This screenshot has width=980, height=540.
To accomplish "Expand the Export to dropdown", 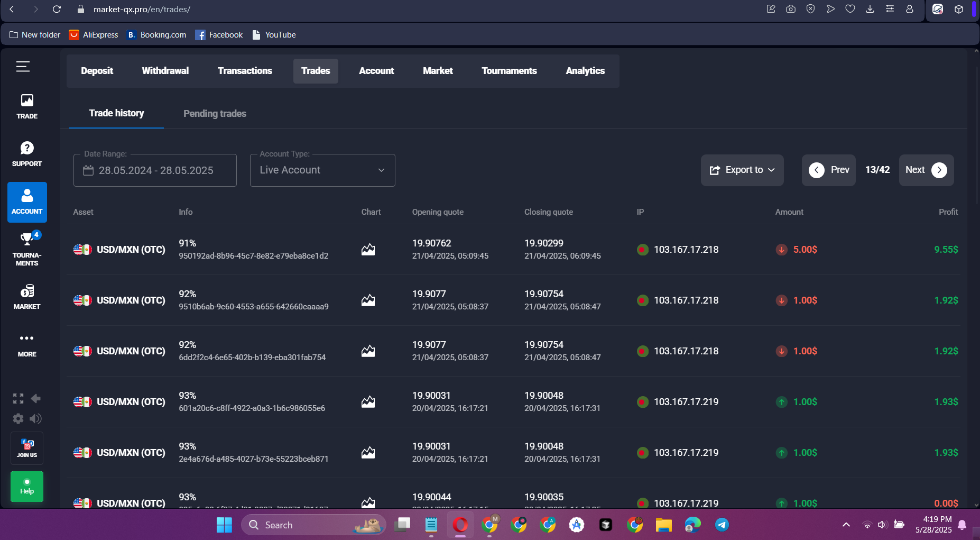I will click(x=742, y=170).
